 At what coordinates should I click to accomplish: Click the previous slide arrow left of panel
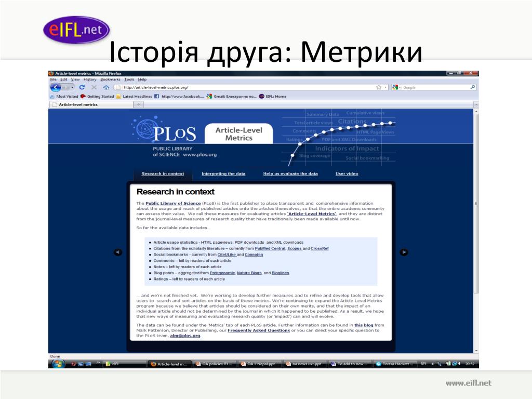click(x=118, y=252)
